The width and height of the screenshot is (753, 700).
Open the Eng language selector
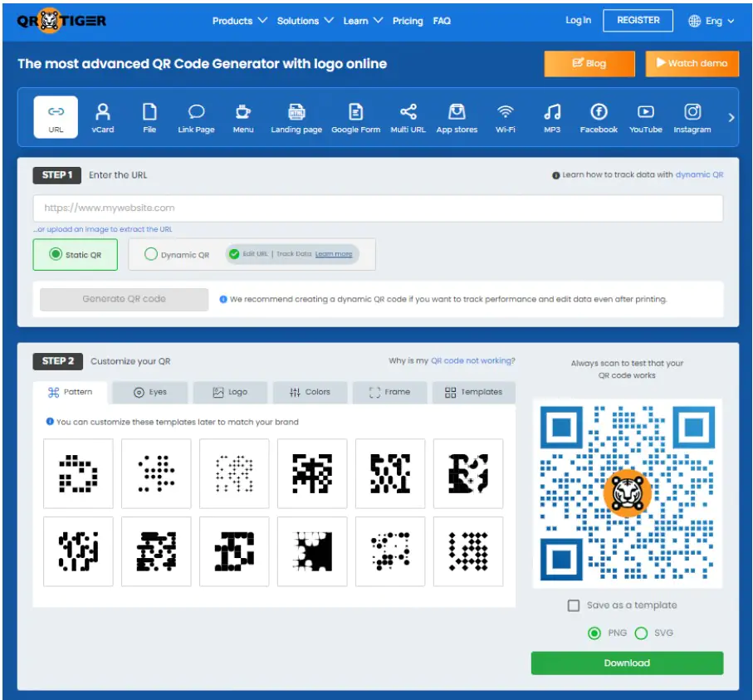point(711,21)
